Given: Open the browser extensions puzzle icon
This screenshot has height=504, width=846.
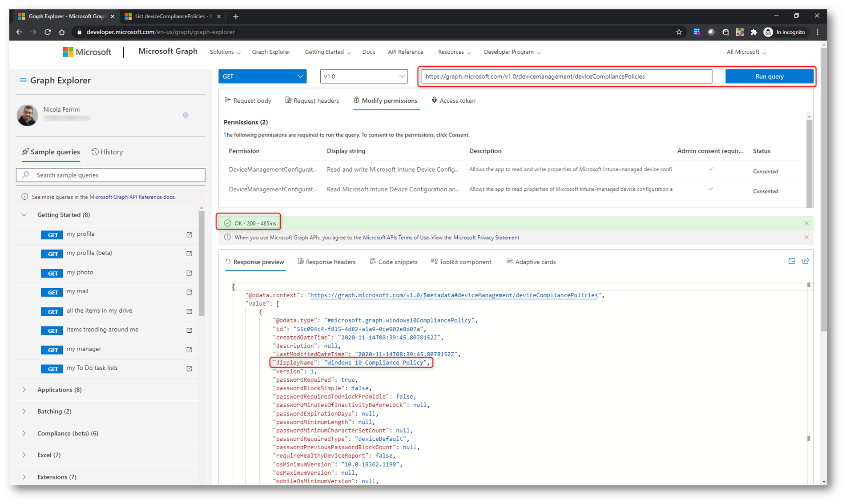Looking at the screenshot, I should tap(753, 32).
